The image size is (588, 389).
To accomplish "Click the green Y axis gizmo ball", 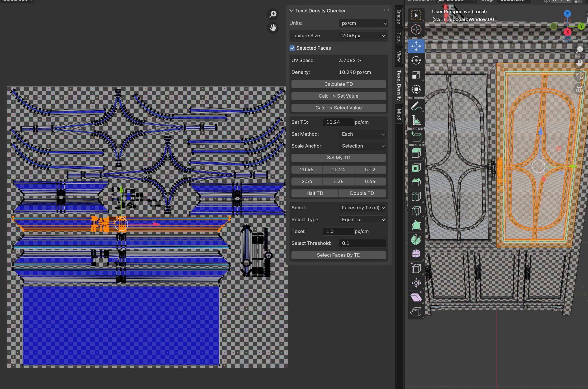I will 581,26.
